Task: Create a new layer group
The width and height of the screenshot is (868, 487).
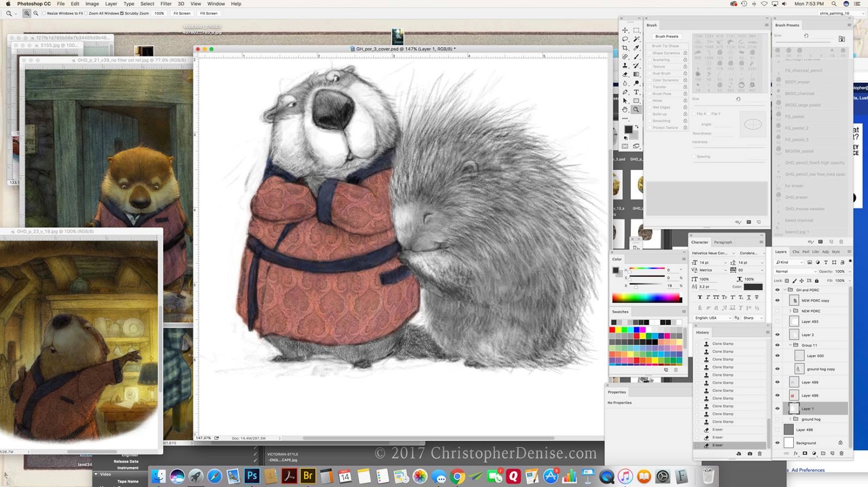Action: 823,453
